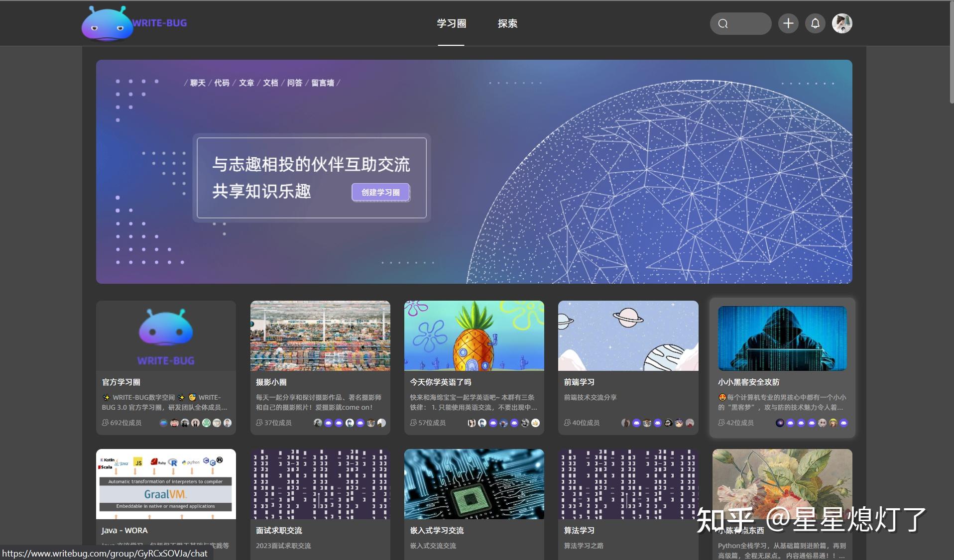Image resolution: width=954 pixels, height=560 pixels.
Task: Switch to the 探索 tab
Action: click(508, 23)
